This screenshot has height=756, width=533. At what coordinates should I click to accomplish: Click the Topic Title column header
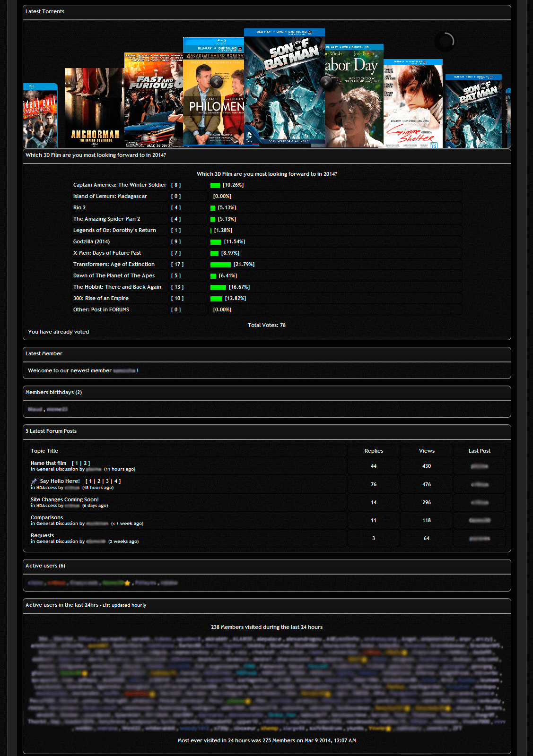[x=44, y=451]
